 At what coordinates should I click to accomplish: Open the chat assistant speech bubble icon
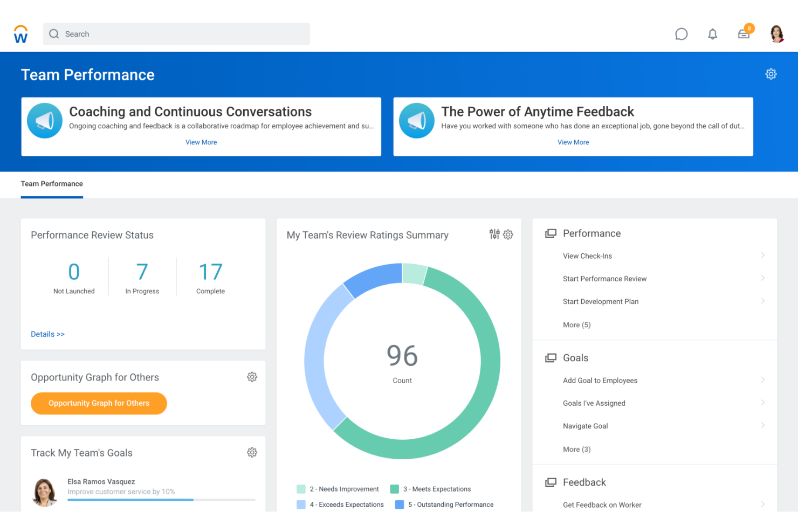(681, 34)
